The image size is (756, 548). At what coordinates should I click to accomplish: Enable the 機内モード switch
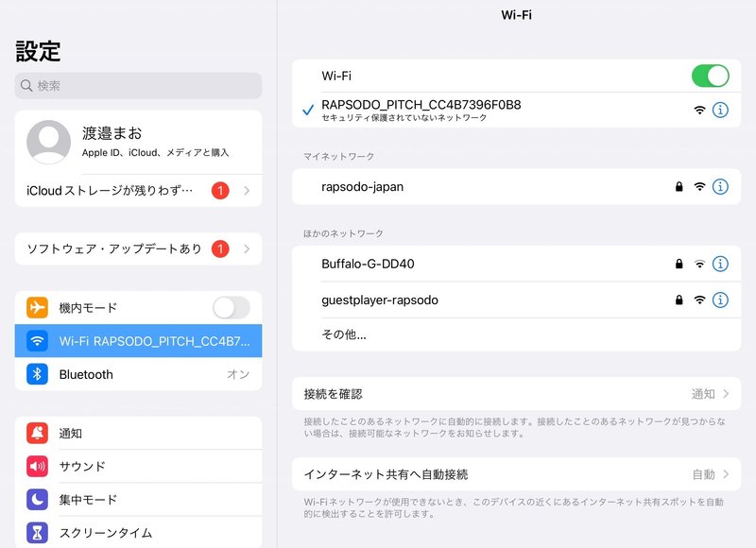[x=232, y=307]
